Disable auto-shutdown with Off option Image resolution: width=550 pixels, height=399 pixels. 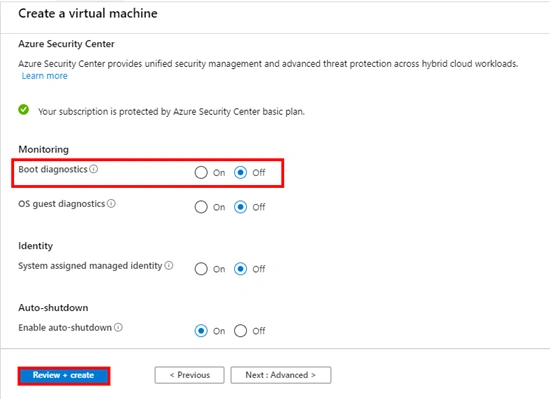tap(240, 331)
